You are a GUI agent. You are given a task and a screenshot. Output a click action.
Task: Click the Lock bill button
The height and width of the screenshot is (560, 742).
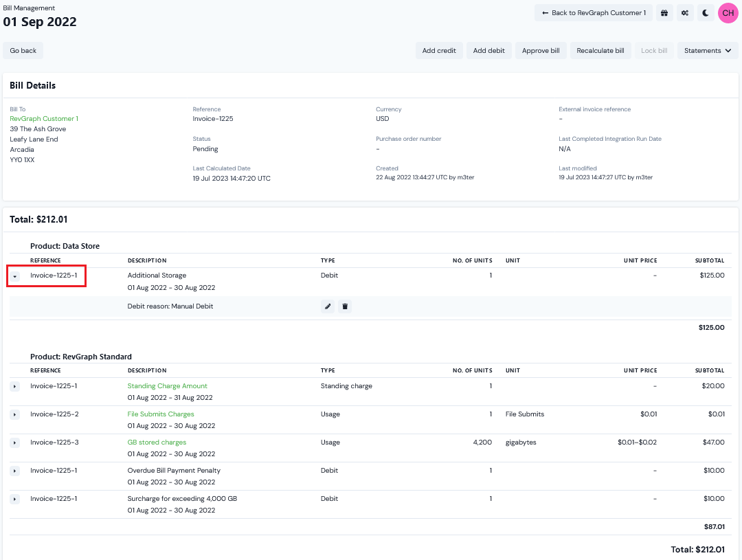pyautogui.click(x=654, y=51)
